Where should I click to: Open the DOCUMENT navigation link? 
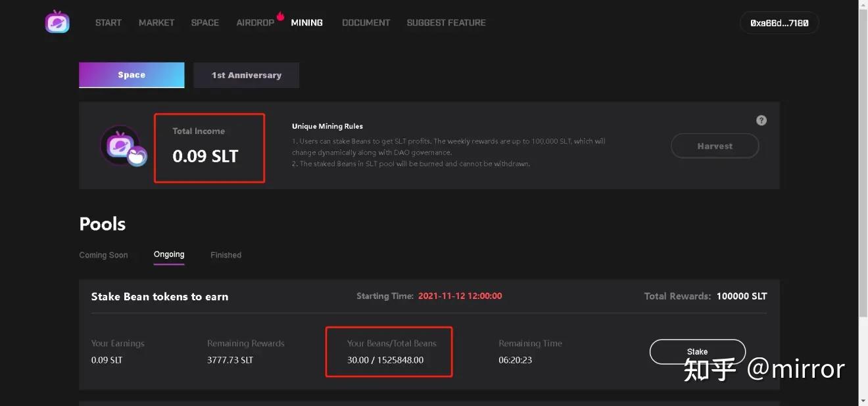coord(366,22)
